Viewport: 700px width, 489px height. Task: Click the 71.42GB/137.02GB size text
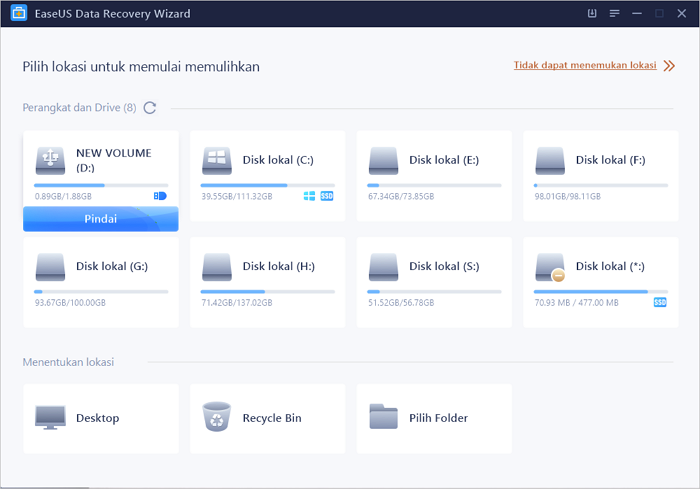point(237,302)
